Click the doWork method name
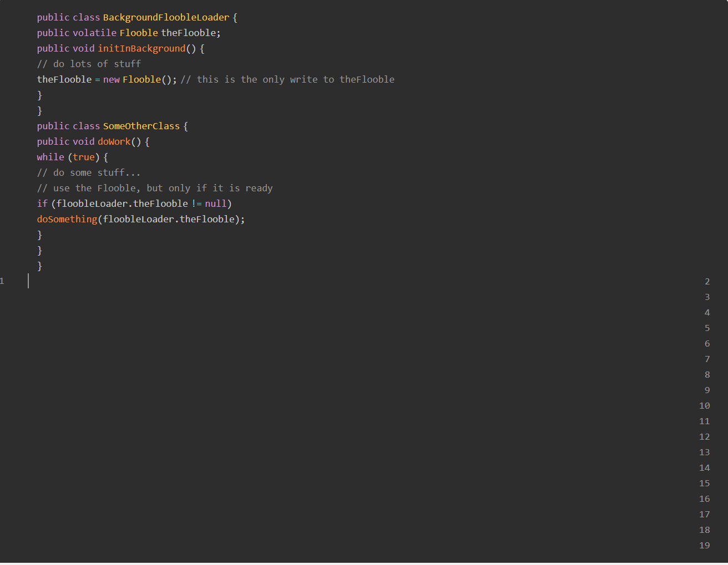Viewport: 728px width, 565px height. 114,141
